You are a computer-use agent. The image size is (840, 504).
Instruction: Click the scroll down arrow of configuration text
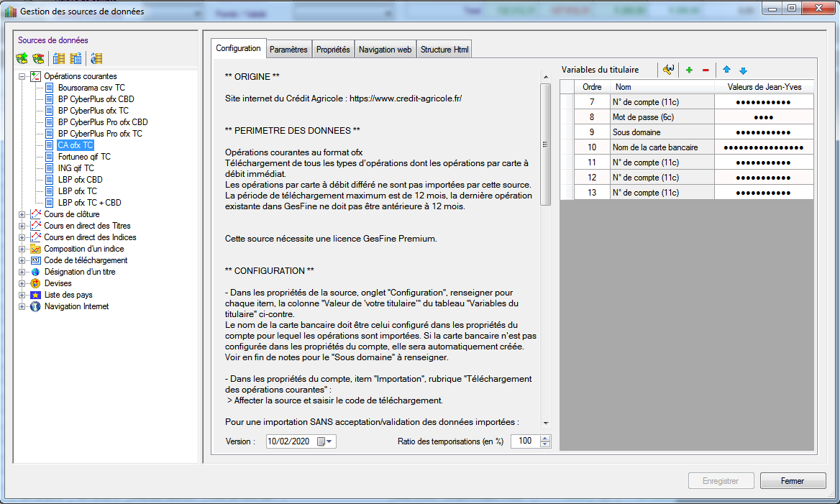[545, 423]
